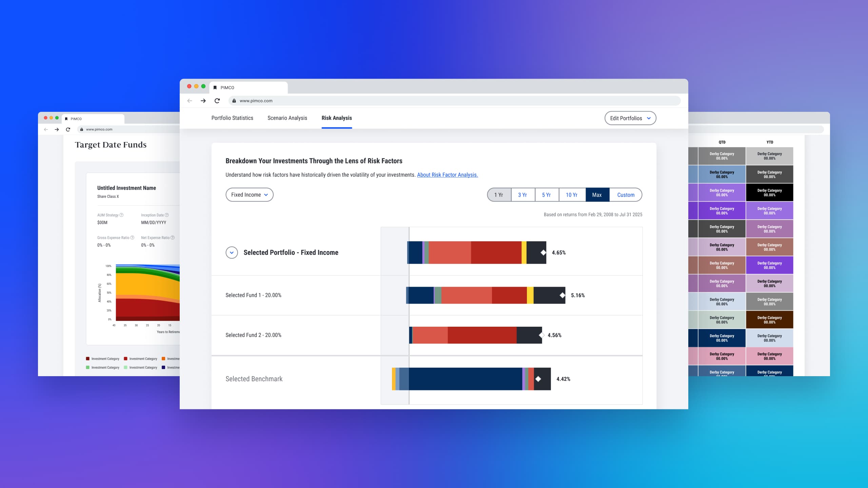Image resolution: width=868 pixels, height=488 pixels.
Task: Click the AUM Strategy help icon
Action: tap(122, 215)
